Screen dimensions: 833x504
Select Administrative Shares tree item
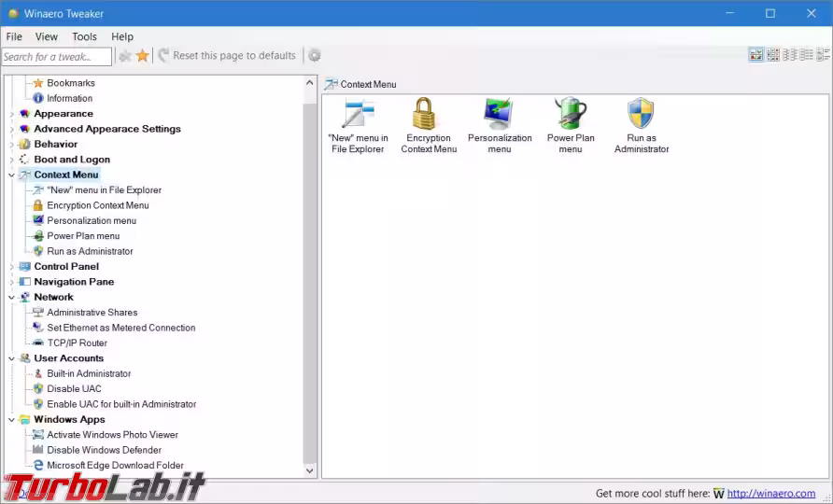tap(92, 313)
